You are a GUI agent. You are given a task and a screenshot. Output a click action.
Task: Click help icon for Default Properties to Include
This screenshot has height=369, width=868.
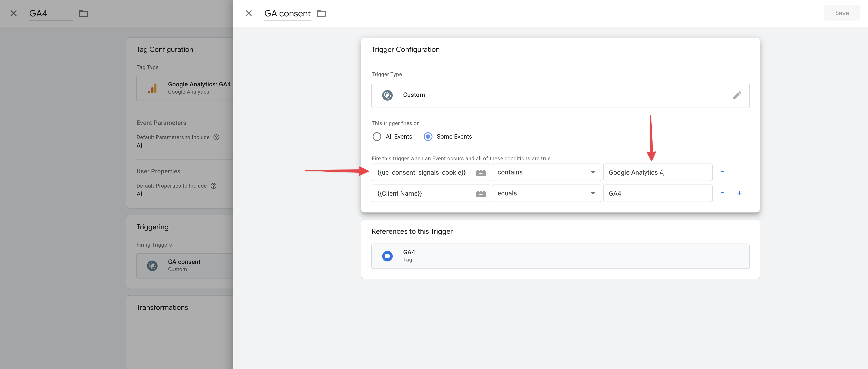coord(214,186)
